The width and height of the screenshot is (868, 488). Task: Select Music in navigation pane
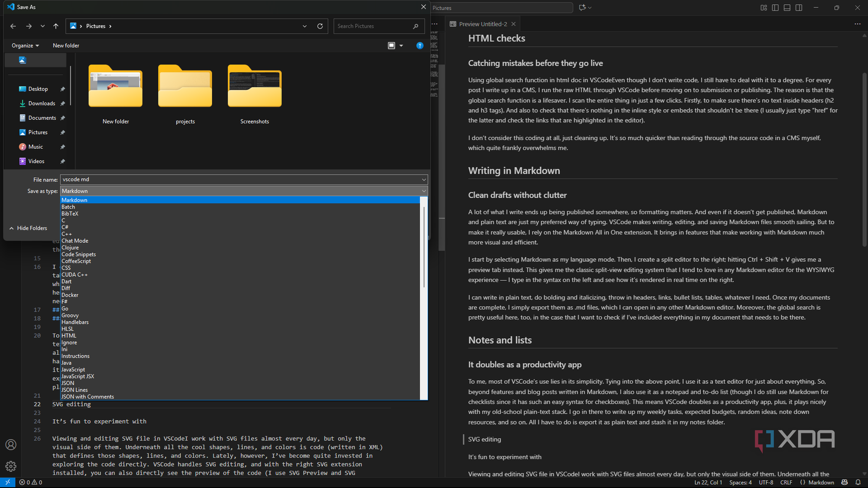click(x=36, y=147)
